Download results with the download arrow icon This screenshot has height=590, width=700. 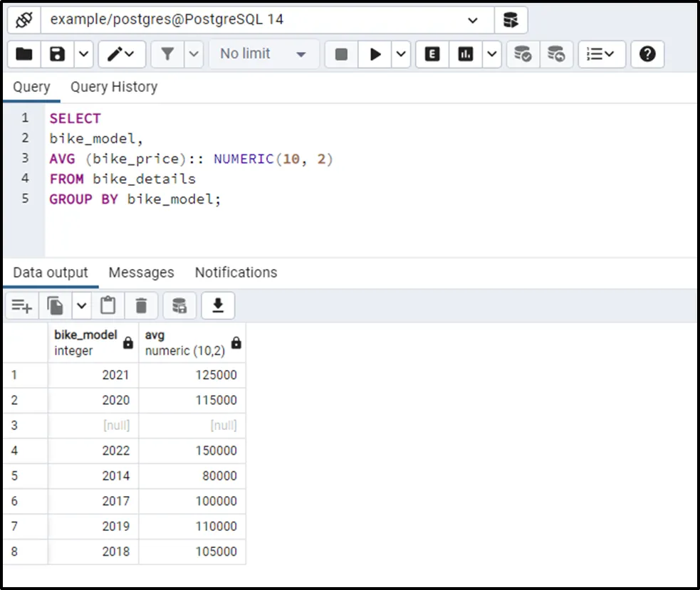click(218, 306)
